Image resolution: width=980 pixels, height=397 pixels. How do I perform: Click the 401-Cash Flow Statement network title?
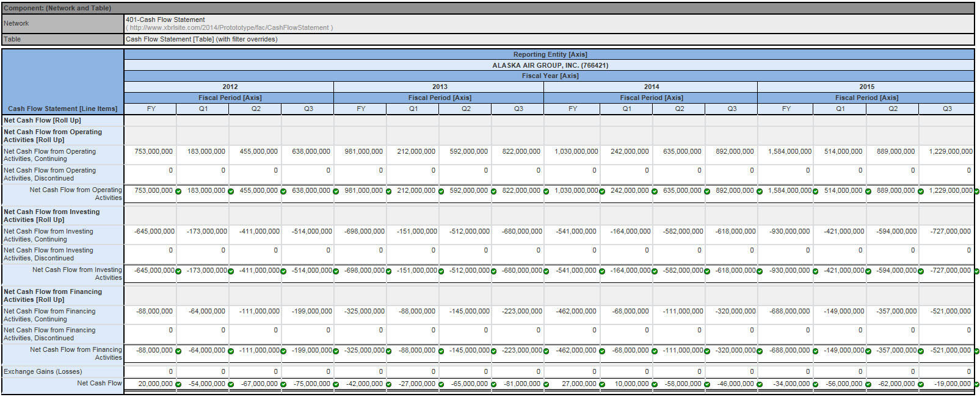[165, 20]
